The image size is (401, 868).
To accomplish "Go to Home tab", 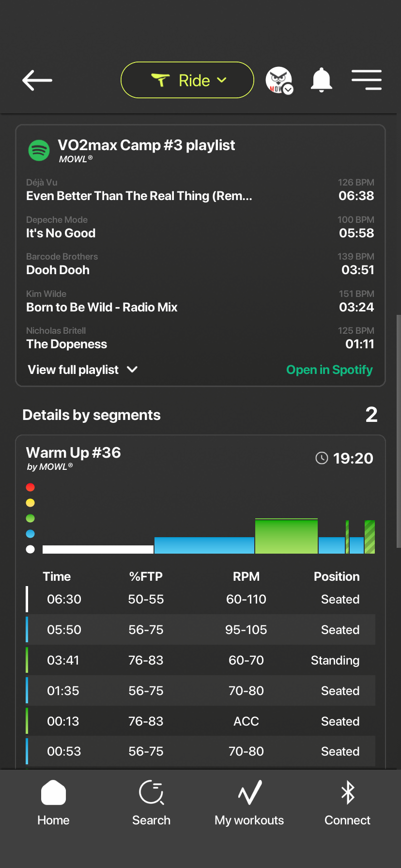I will pos(53,803).
